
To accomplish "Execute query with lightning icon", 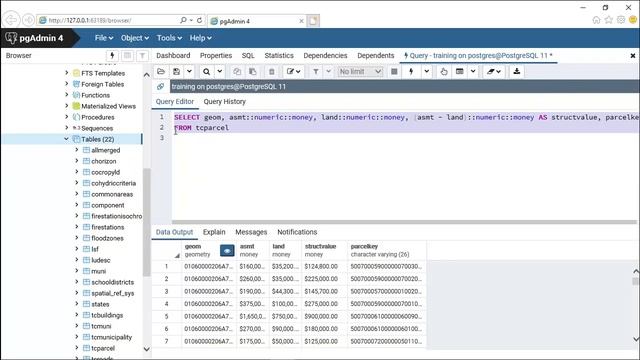I will (411, 71).
